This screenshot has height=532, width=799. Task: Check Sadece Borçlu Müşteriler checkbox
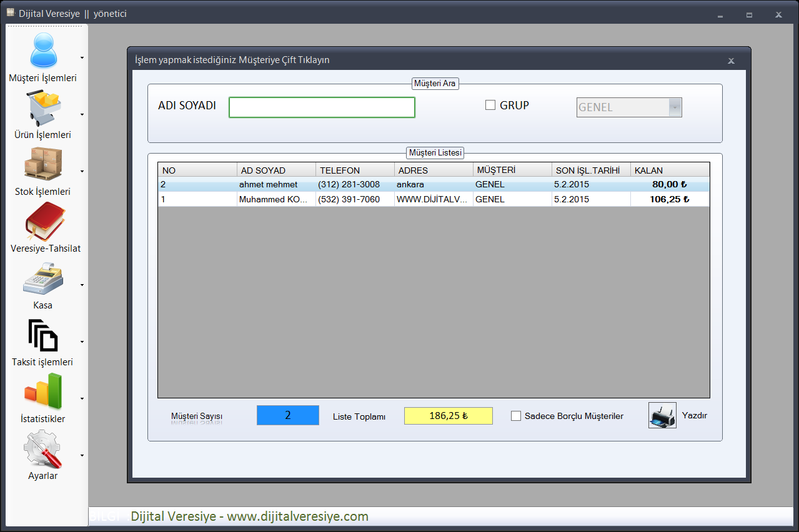[x=516, y=416]
